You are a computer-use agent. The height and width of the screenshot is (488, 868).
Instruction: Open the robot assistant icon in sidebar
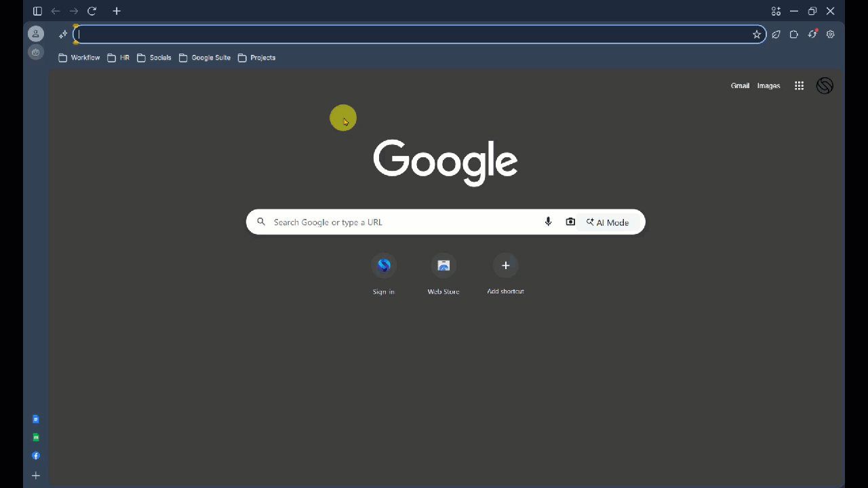coord(36,52)
